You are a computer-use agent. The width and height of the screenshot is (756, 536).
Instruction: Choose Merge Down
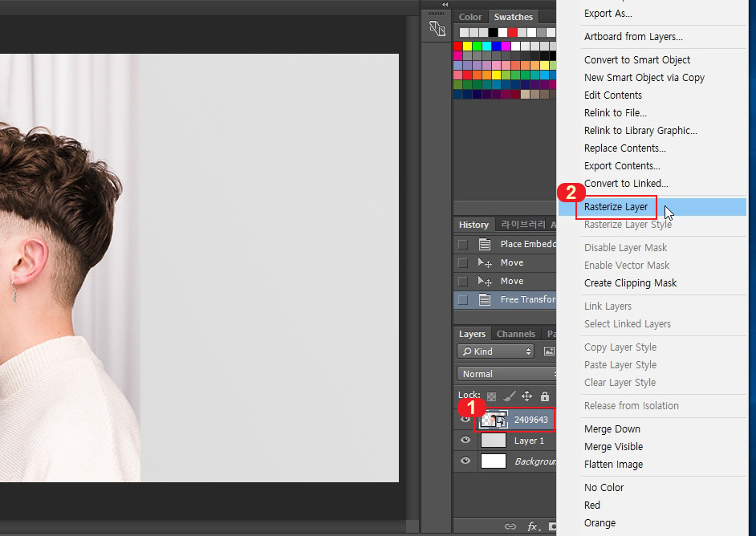point(612,429)
